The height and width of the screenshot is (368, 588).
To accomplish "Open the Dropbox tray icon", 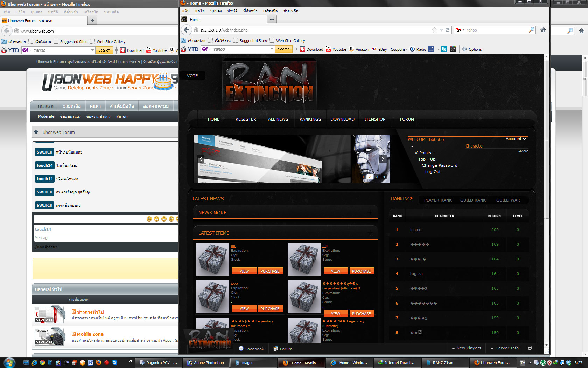I will pos(569,363).
